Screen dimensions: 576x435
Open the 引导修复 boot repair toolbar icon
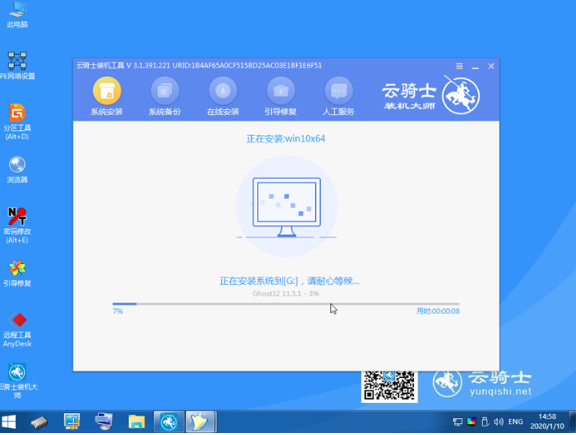click(x=281, y=96)
